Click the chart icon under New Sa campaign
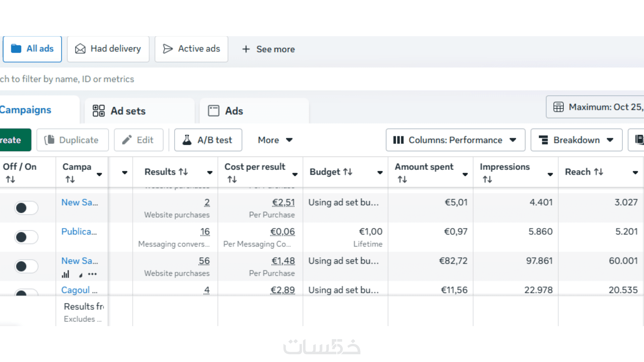This screenshot has width=644, height=362. click(x=65, y=274)
